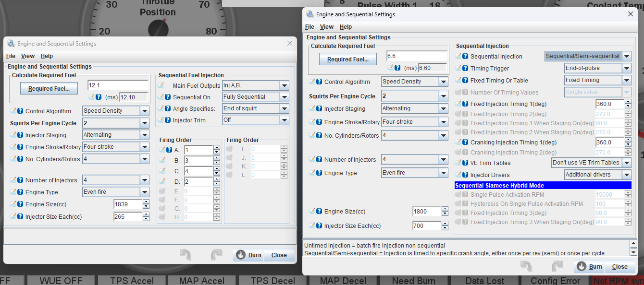
Task: Click help icon beside Fixed Timing Or Table
Action: tap(465, 80)
